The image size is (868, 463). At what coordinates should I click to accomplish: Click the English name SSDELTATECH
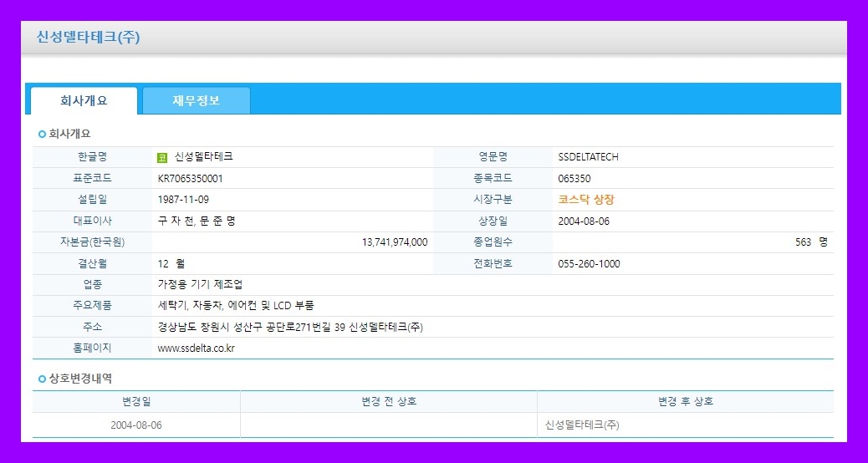[x=589, y=157]
